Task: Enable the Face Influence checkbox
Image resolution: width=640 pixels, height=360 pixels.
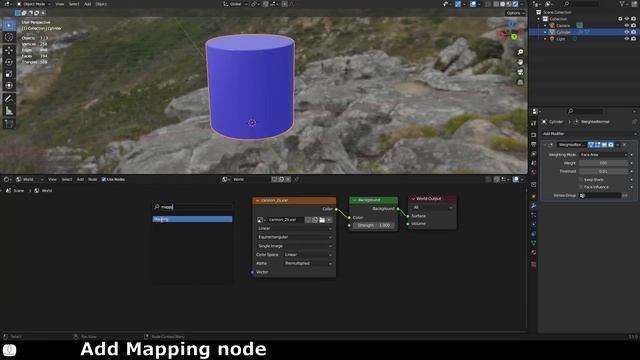Action: point(581,187)
